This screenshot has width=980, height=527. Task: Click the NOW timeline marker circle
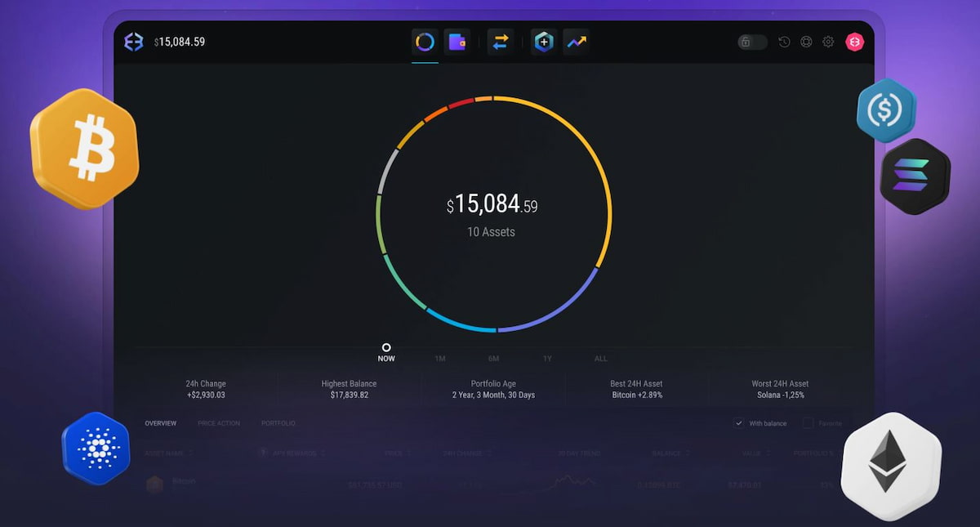(386, 348)
